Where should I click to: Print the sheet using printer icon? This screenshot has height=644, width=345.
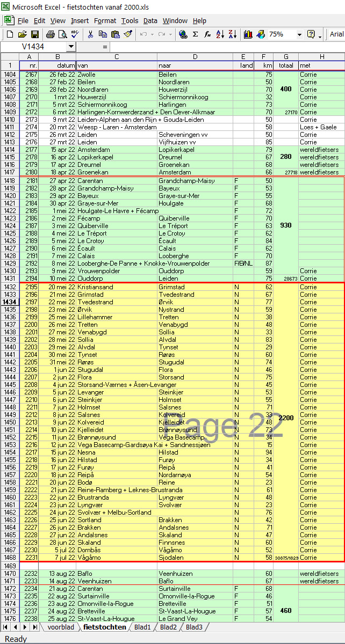coord(50,34)
